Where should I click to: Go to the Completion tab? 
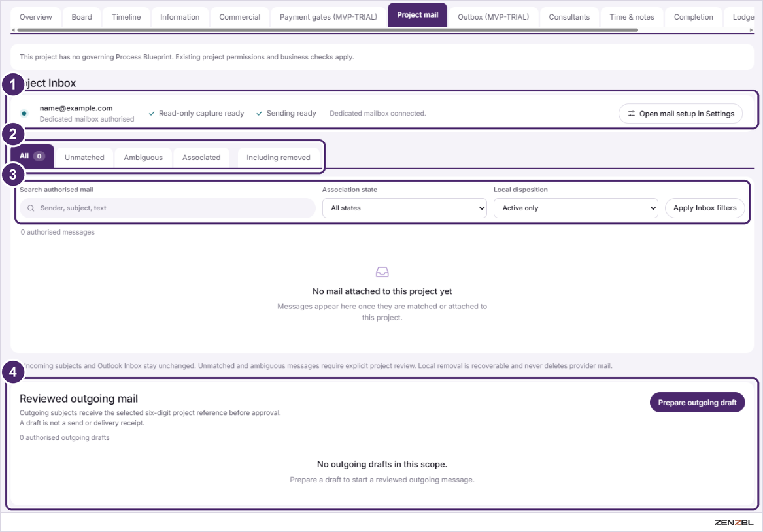[693, 17]
